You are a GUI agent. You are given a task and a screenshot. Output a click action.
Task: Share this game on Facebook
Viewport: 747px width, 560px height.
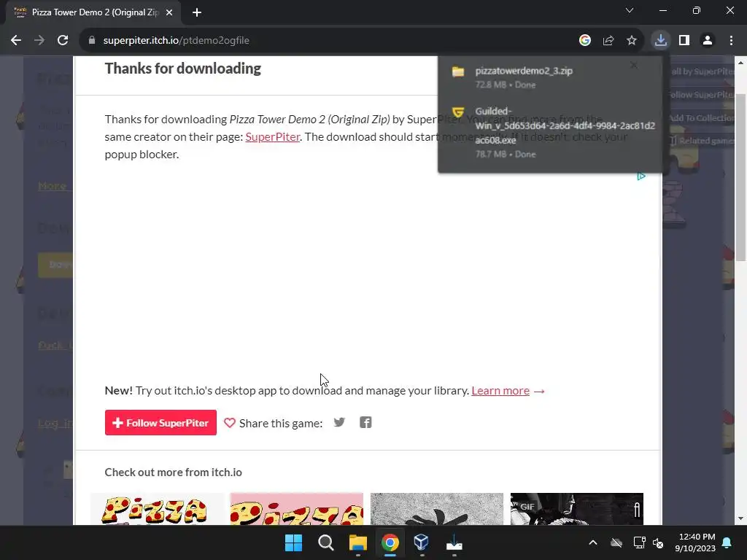365,422
